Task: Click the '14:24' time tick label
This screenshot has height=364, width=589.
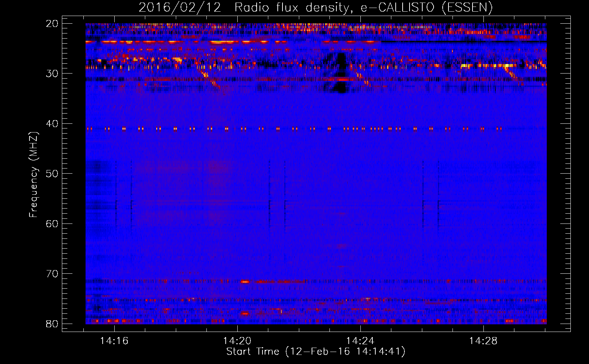Action: [x=360, y=341]
